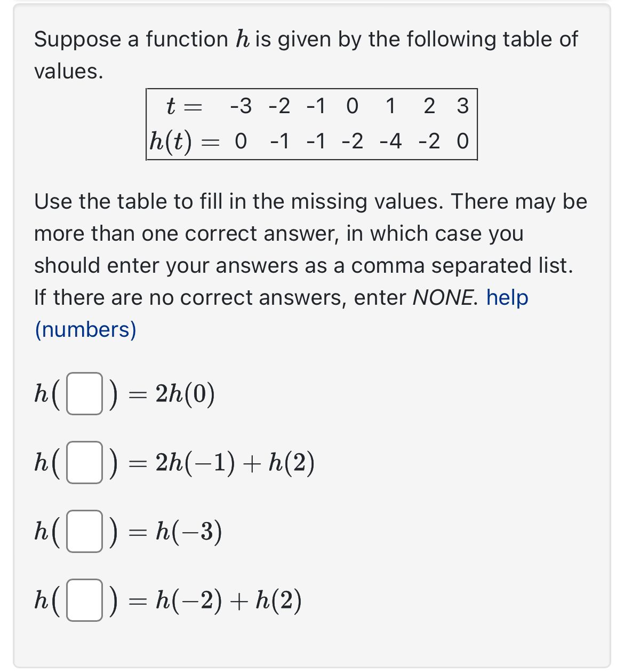
Task: Click the h(t) = 0 entry under t = 3
Action: (x=463, y=141)
